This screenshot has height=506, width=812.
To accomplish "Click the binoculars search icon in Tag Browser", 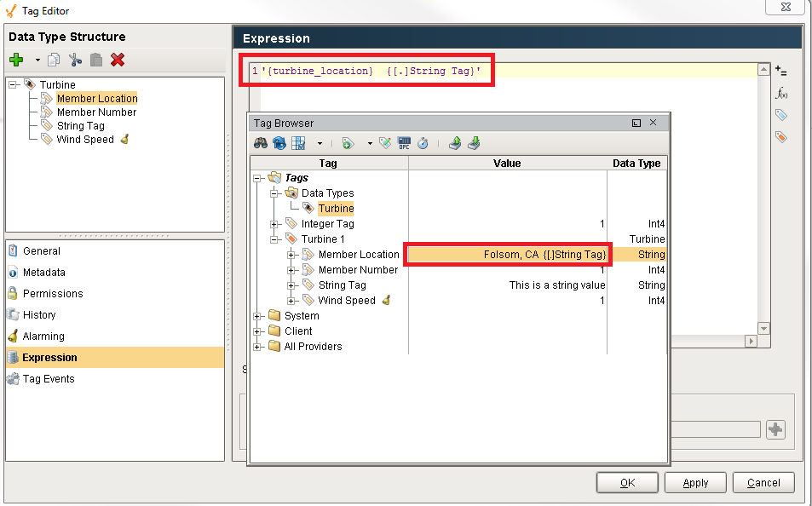I will pos(262,143).
